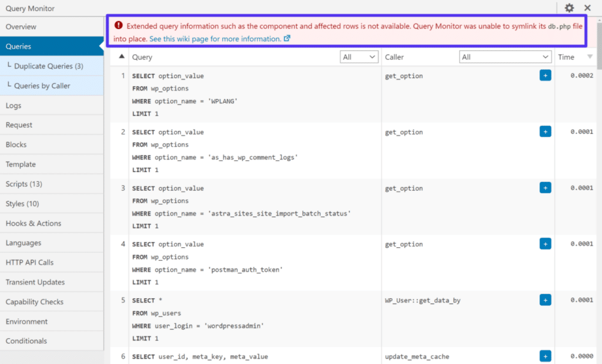602x364 pixels.
Task: Sort by the Time column descending arrow
Action: (591, 57)
